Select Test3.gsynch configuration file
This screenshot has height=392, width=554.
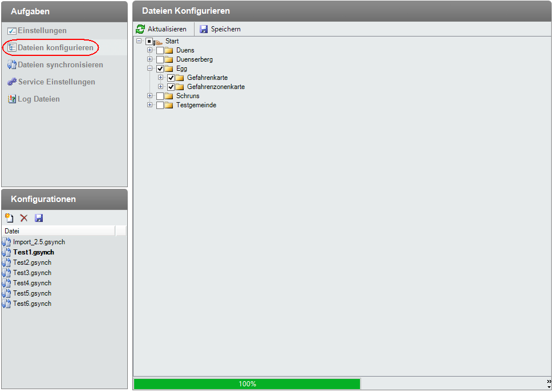[33, 273]
